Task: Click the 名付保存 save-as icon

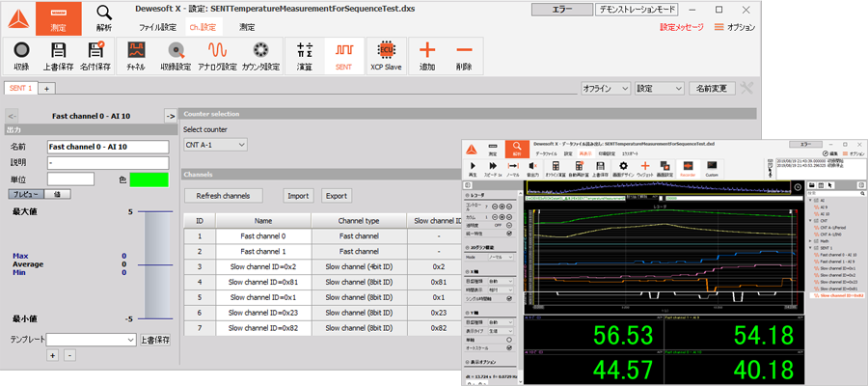Action: (x=95, y=56)
